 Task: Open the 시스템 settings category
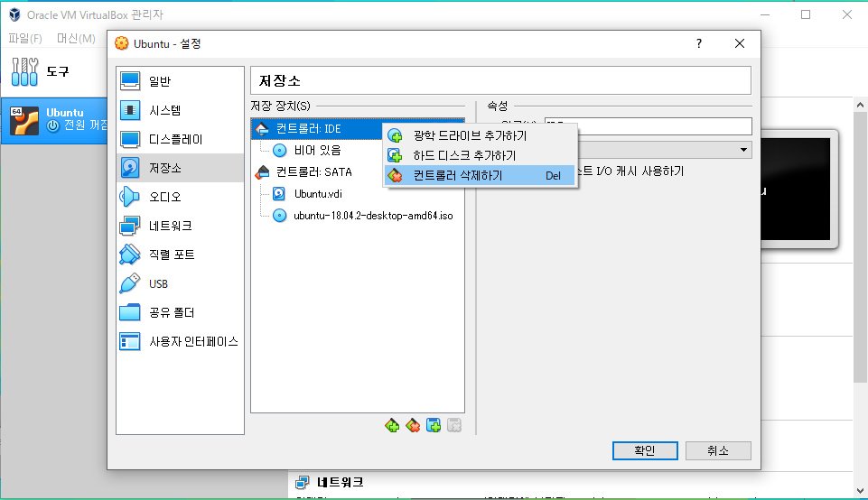[180, 110]
